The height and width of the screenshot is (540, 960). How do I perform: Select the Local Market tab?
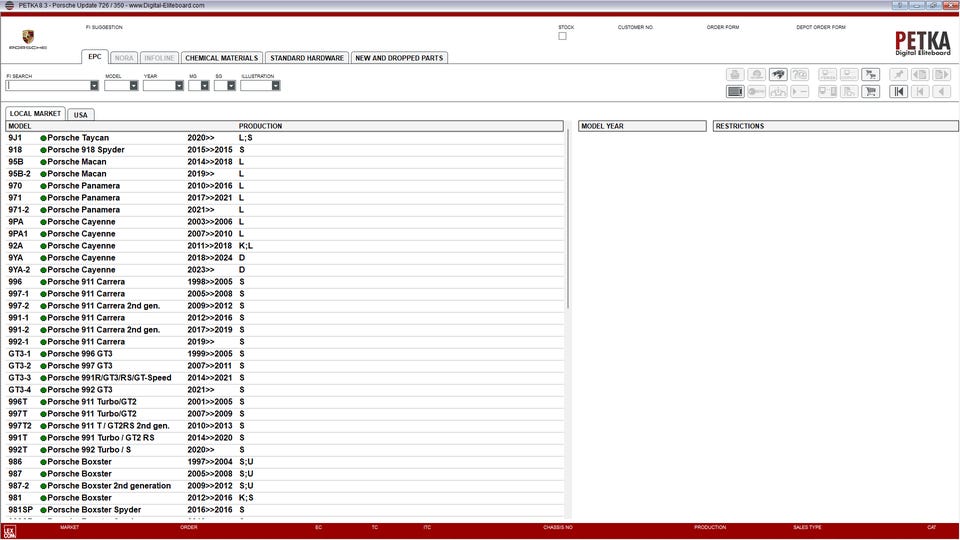coord(36,113)
